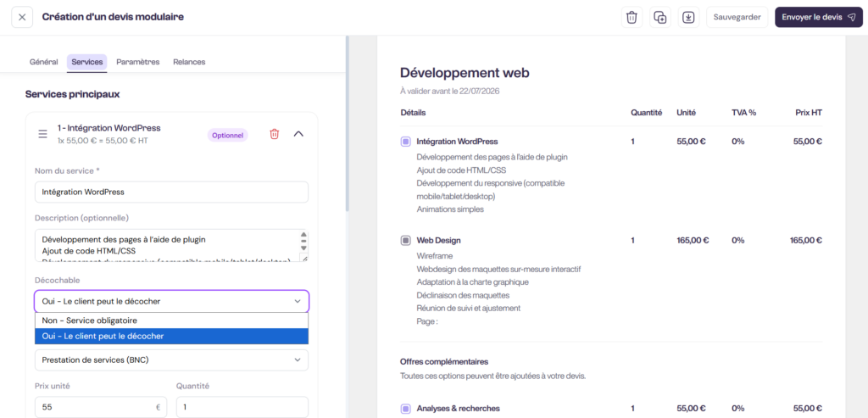Click Réunion de suivi et ajustement line

pos(468,308)
